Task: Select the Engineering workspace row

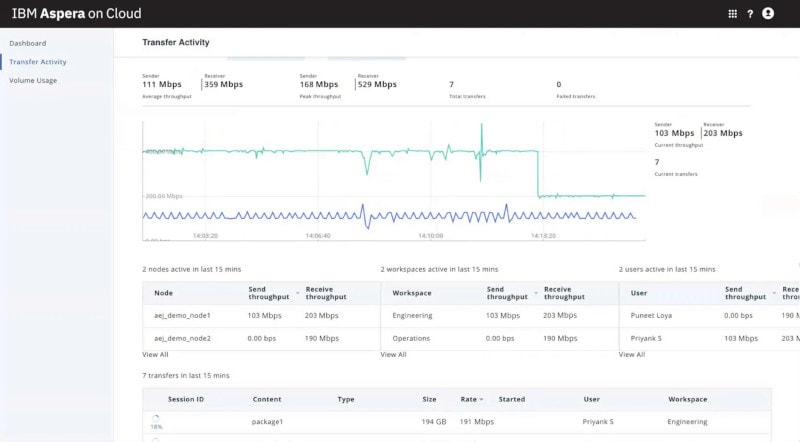Action: coord(499,315)
